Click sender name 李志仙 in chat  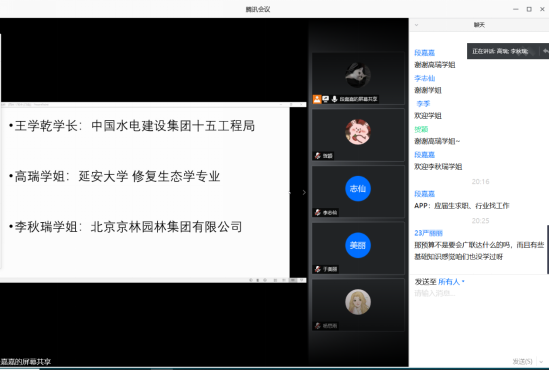point(424,78)
